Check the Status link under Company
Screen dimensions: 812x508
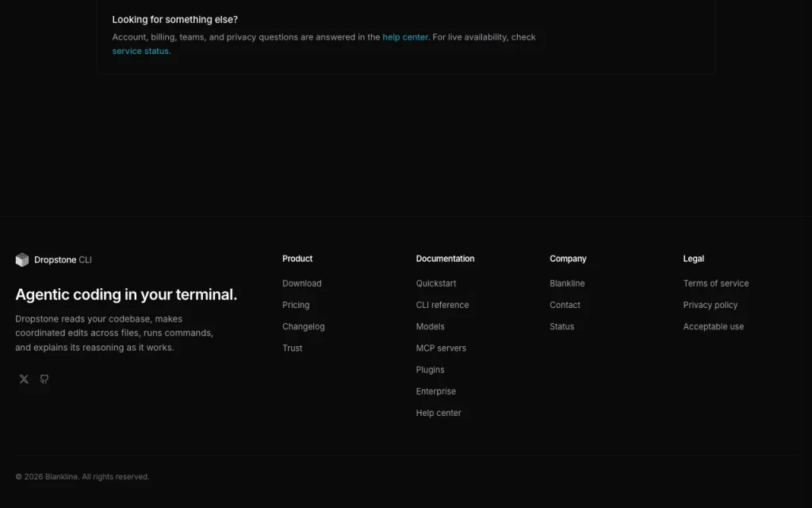pos(562,326)
